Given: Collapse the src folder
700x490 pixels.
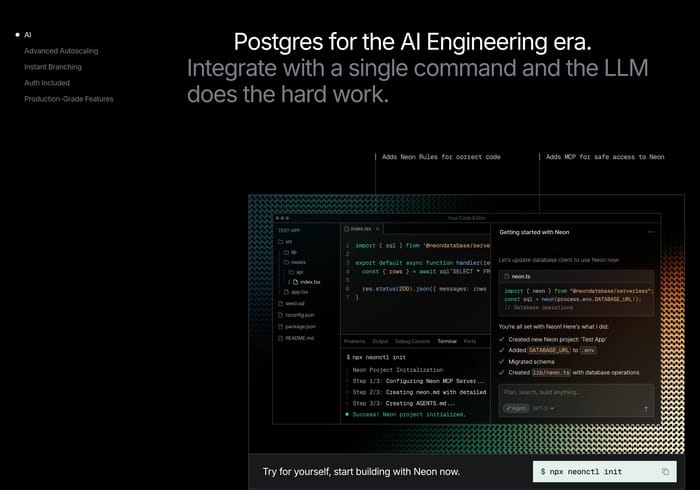Looking at the screenshot, I should click(x=285, y=242).
